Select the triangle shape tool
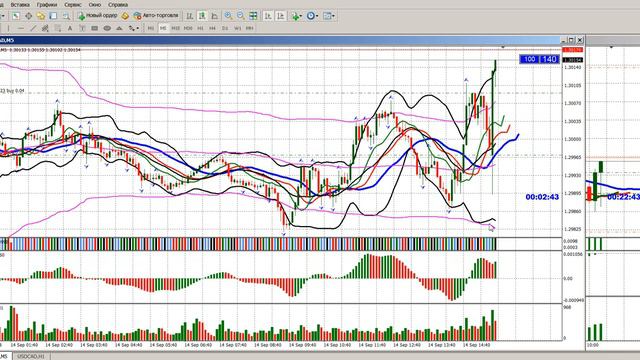The height and width of the screenshot is (360, 640). (x=119, y=28)
